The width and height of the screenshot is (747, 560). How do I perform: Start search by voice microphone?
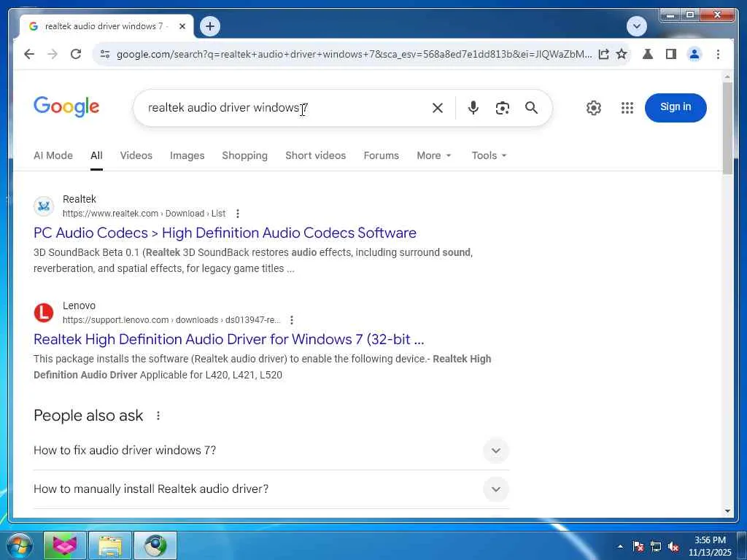pyautogui.click(x=473, y=108)
